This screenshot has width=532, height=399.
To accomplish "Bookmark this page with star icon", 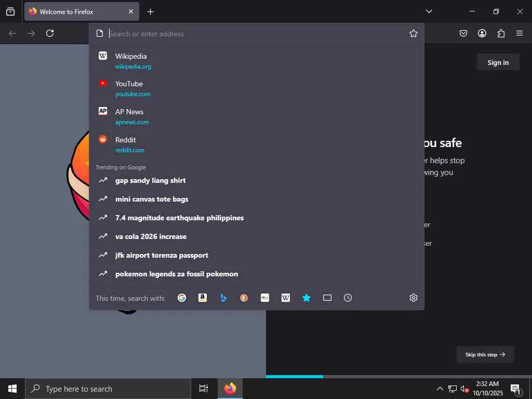I will pyautogui.click(x=413, y=33).
